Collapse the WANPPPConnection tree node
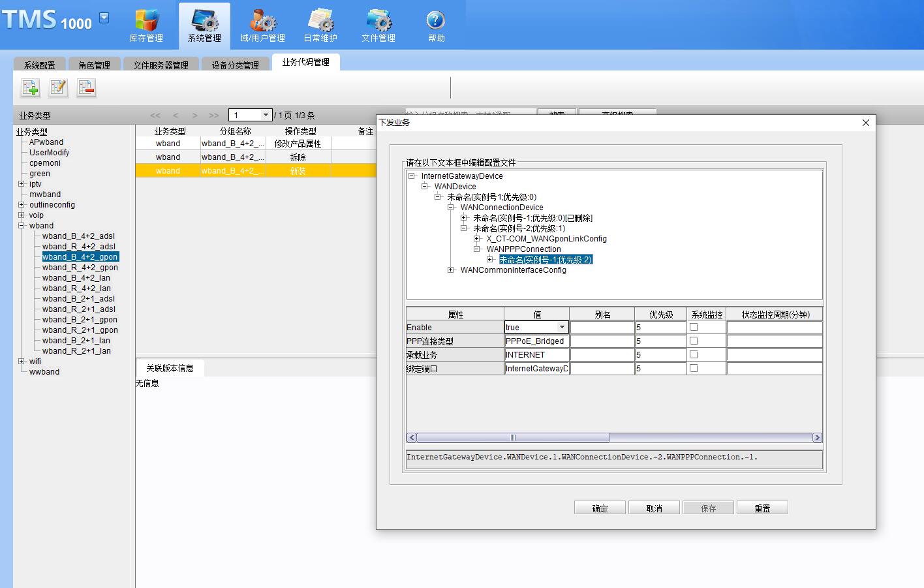 click(x=477, y=249)
